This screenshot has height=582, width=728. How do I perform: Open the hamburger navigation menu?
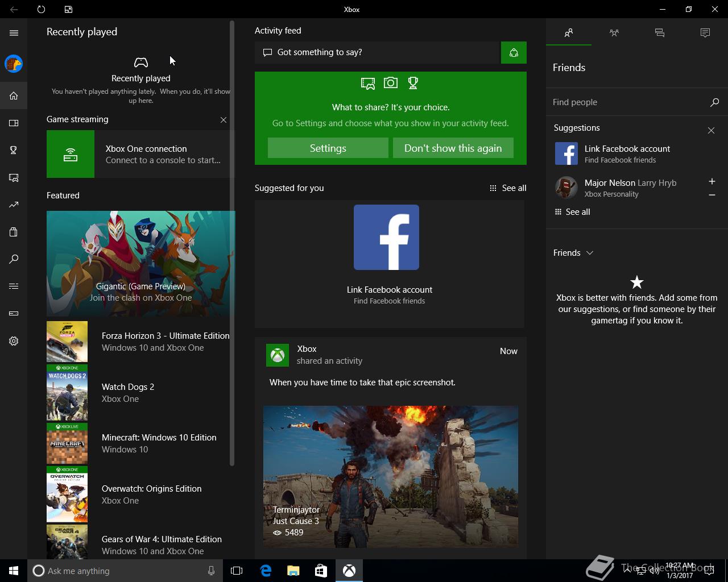pyautogui.click(x=14, y=33)
